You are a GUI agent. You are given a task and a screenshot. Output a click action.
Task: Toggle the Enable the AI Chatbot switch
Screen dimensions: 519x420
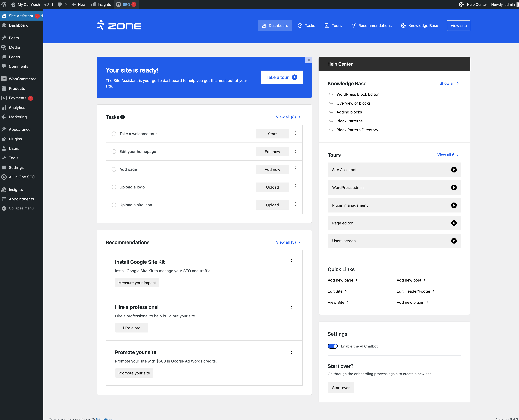332,346
